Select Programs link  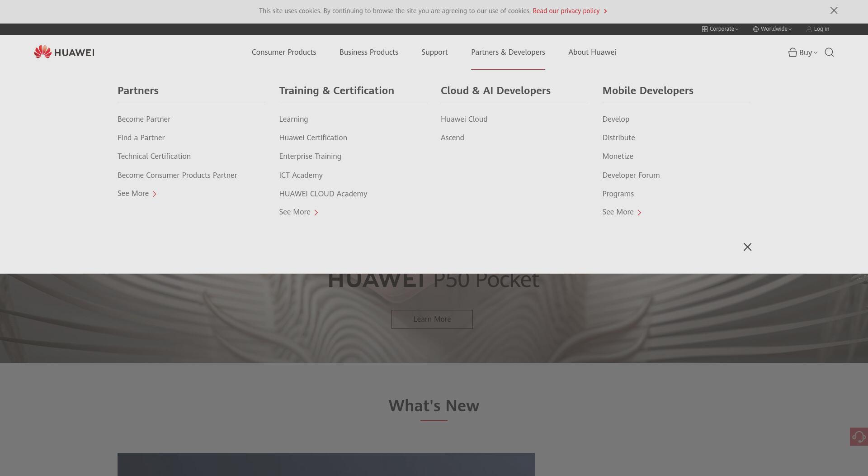(x=618, y=194)
